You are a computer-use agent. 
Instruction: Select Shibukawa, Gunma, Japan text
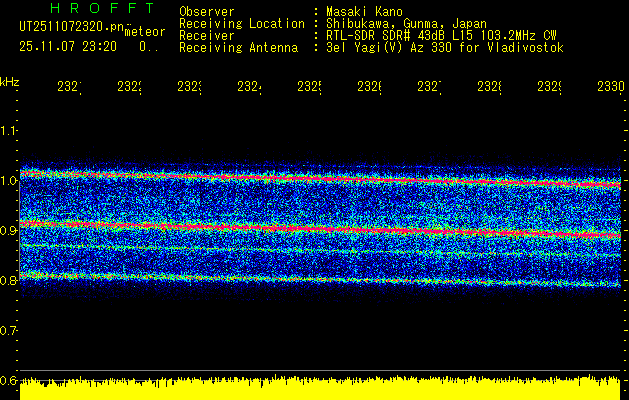click(x=406, y=24)
